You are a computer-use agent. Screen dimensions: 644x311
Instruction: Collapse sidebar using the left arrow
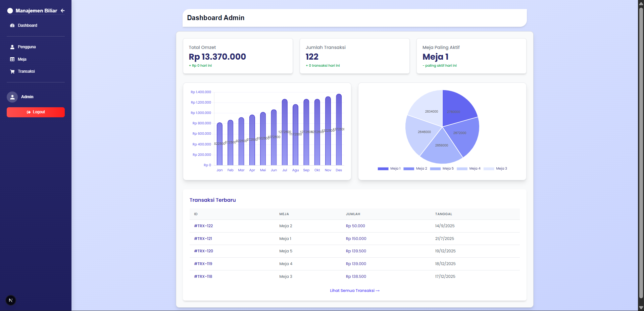click(63, 11)
